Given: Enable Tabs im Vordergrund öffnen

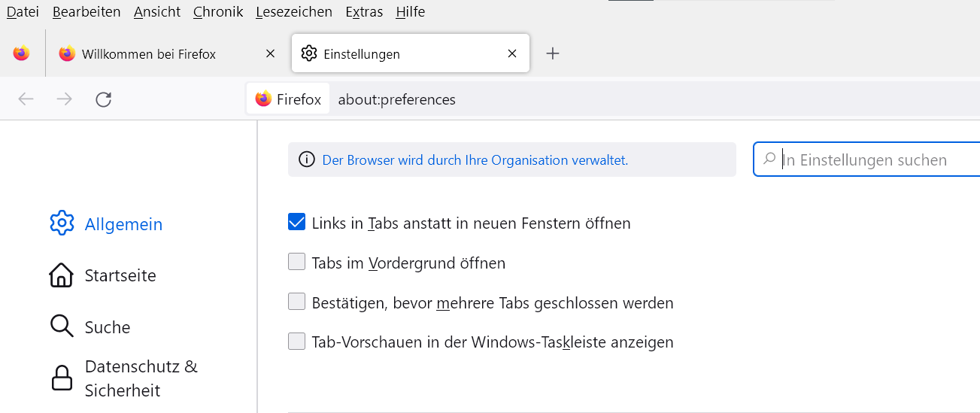Looking at the screenshot, I should pyautogui.click(x=297, y=263).
